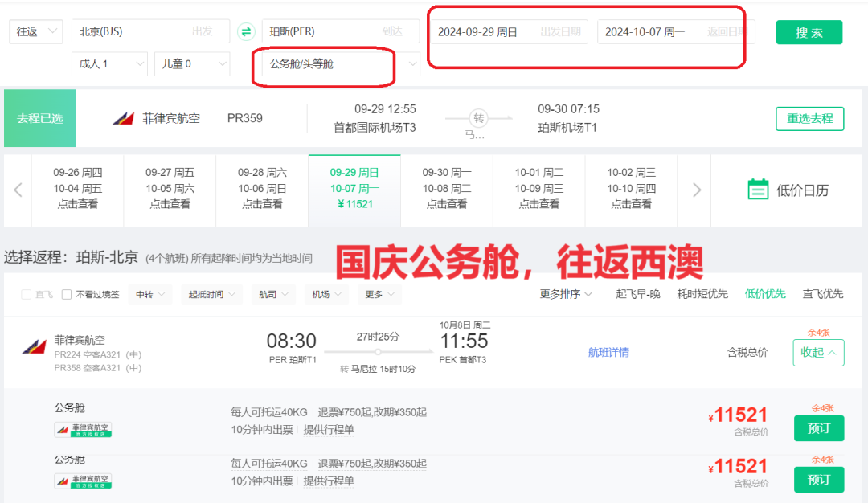Open the low price calendar icon
The height and width of the screenshot is (503, 868).
pyautogui.click(x=758, y=190)
